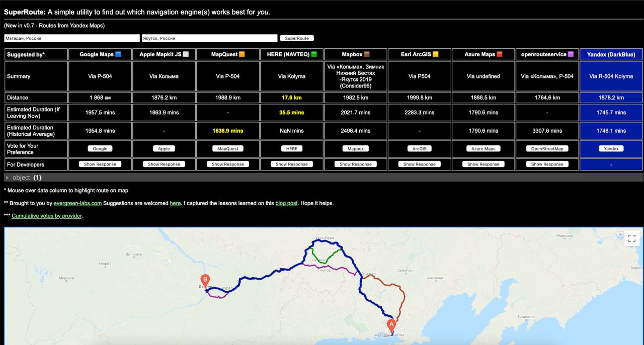The height and width of the screenshot is (345, 644).
Task: Click HERE historical value NaN mins
Action: [292, 131]
